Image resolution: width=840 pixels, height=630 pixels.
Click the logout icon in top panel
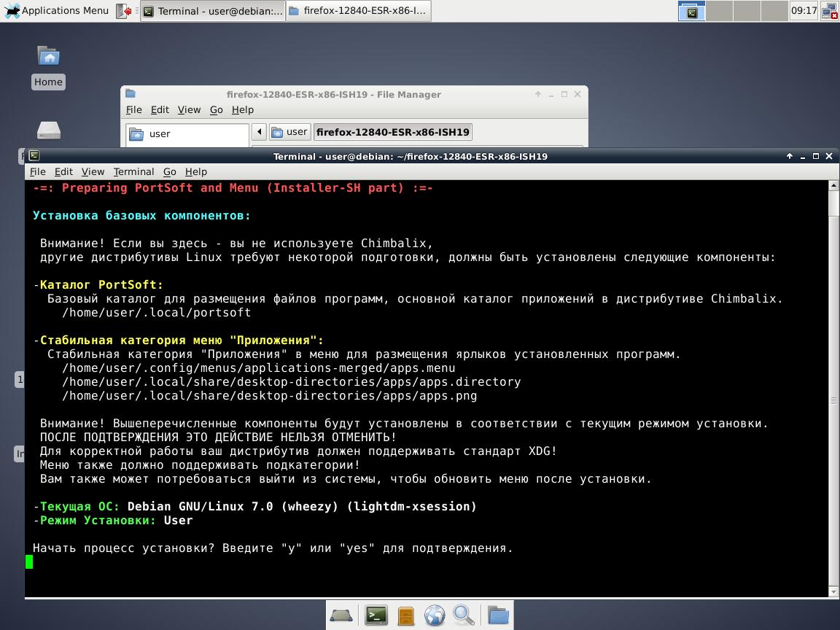tap(125, 11)
